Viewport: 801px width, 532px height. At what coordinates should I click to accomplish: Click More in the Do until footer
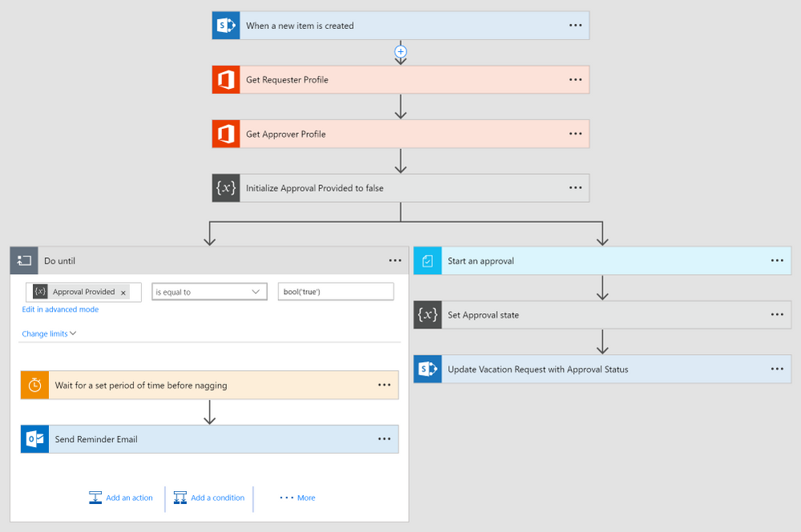coord(297,497)
